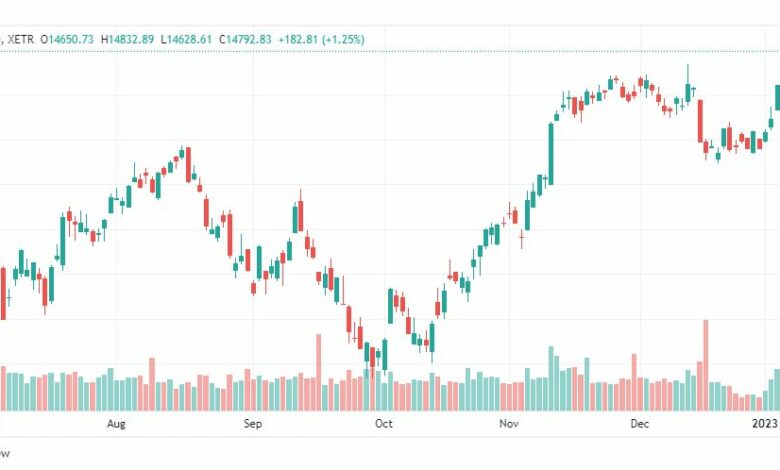Click the Aug label on the time axis

(116, 423)
